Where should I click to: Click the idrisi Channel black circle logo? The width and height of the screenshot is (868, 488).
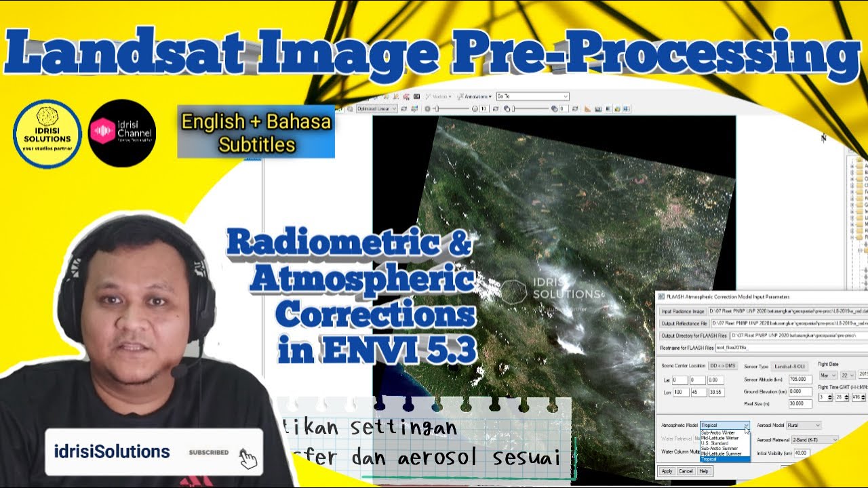point(122,134)
